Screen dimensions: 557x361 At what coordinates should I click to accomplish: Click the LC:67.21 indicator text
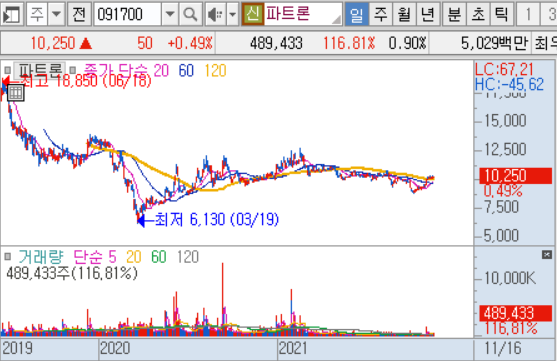click(x=504, y=69)
